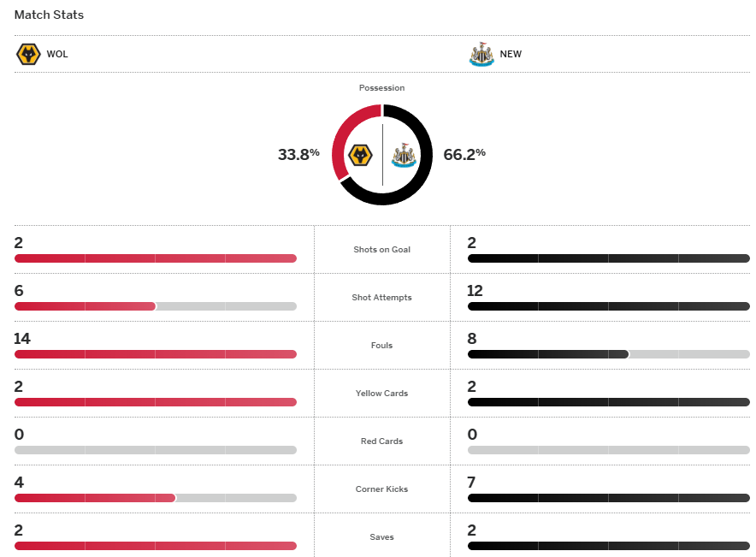Click the Possession label above the chart
756x557 pixels.
(x=381, y=88)
